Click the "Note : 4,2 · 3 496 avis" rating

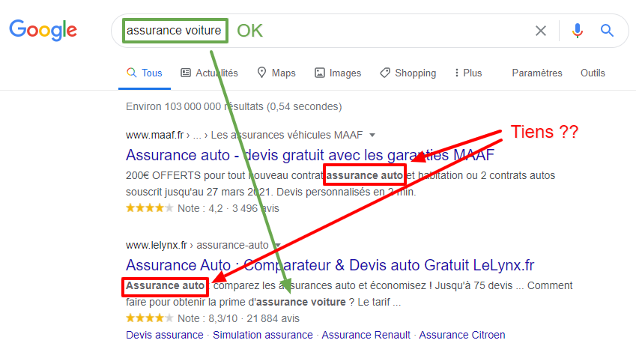[x=228, y=208]
